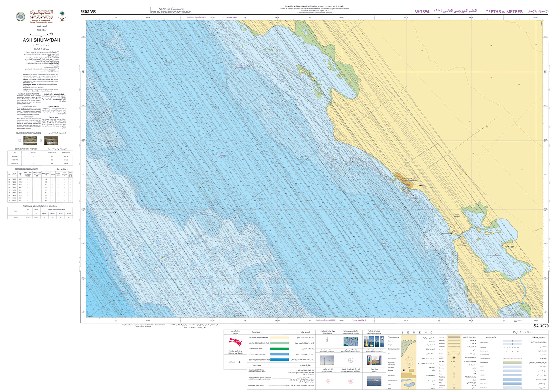554x392 pixels.
Task: Click the red Diving symbol in legend
Action: pyautogui.click(x=235, y=342)
